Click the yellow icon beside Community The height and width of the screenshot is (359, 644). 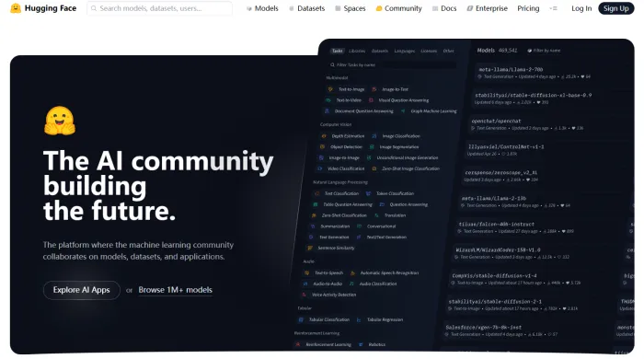[379, 8]
